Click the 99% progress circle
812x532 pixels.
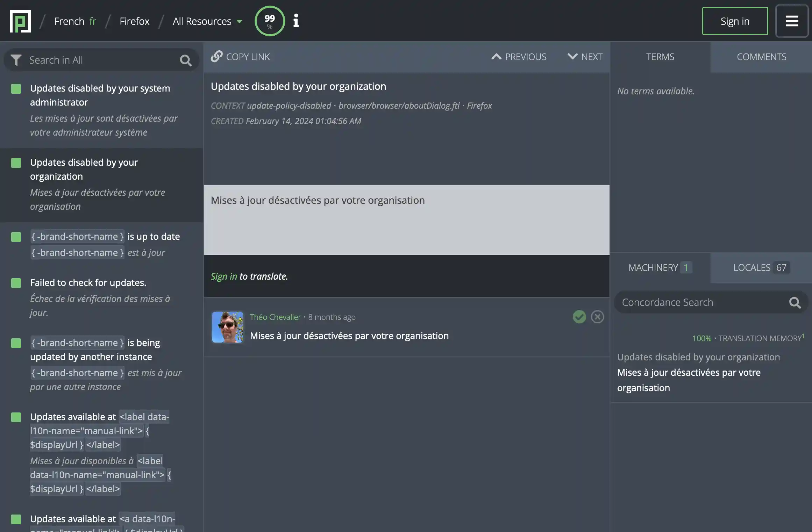(270, 21)
